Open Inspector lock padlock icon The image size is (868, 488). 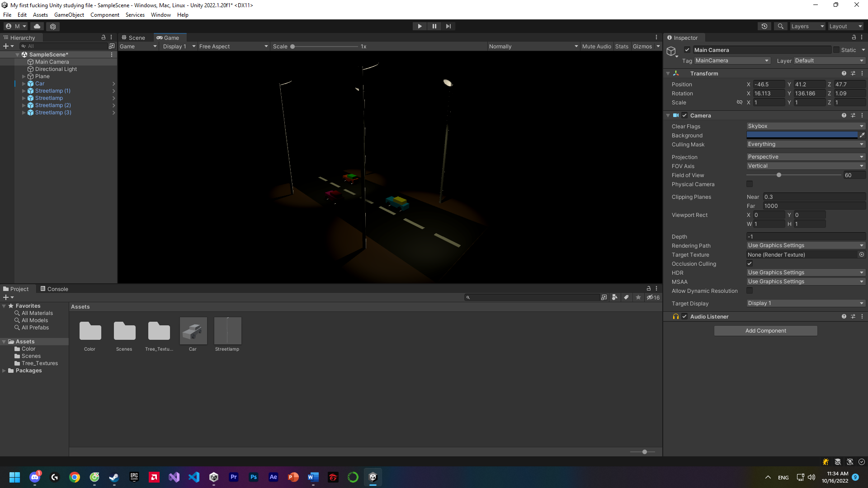click(x=854, y=38)
